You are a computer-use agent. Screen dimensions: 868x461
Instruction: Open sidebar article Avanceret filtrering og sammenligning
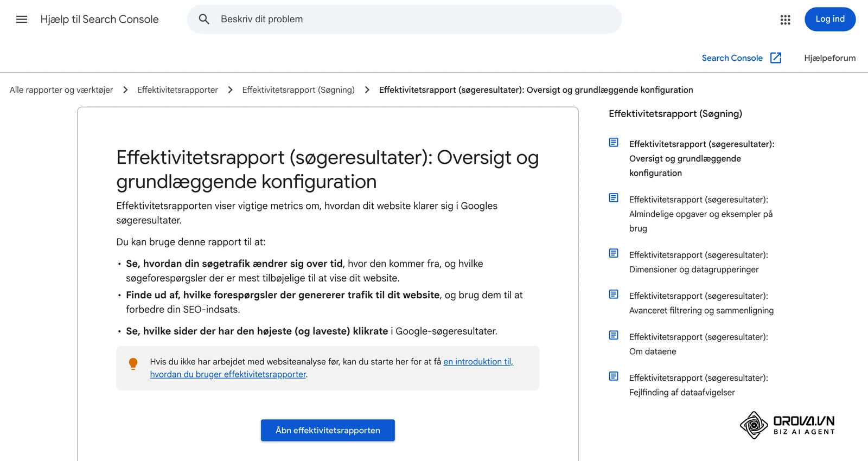(x=701, y=303)
